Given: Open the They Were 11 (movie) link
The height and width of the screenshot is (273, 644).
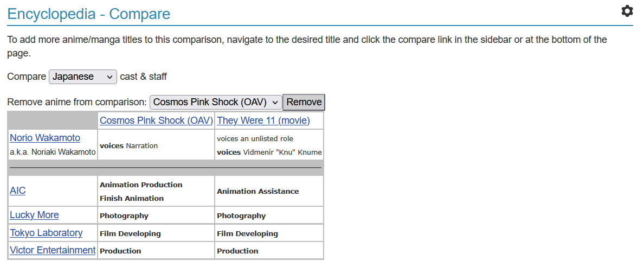Looking at the screenshot, I should point(263,120).
